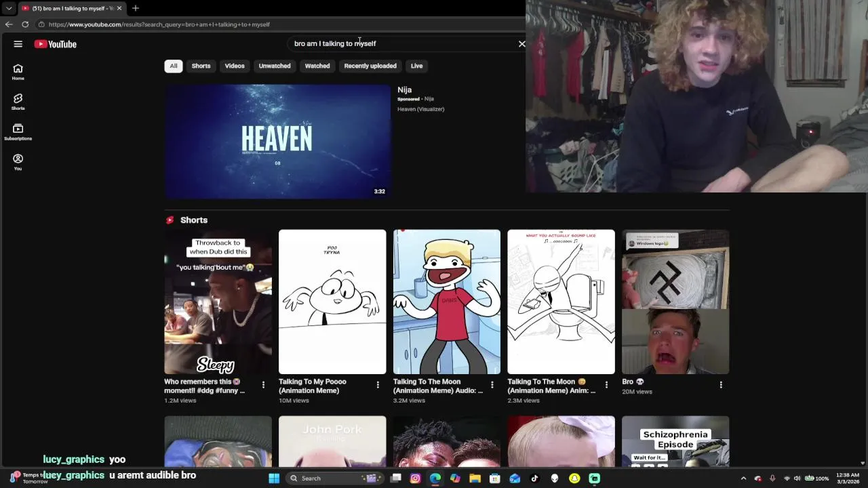This screenshot has width=868, height=488.
Task: Click 'Talking To My Poooo' title text
Action: point(313,386)
